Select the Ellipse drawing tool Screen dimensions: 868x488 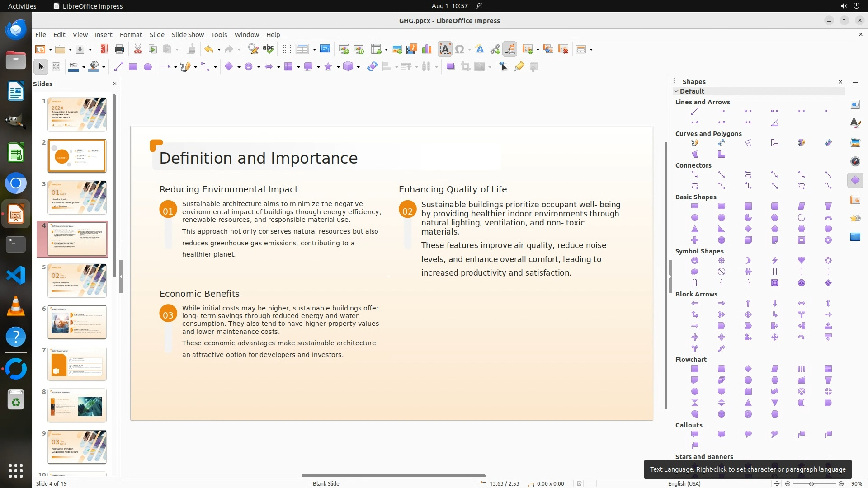[147, 67]
